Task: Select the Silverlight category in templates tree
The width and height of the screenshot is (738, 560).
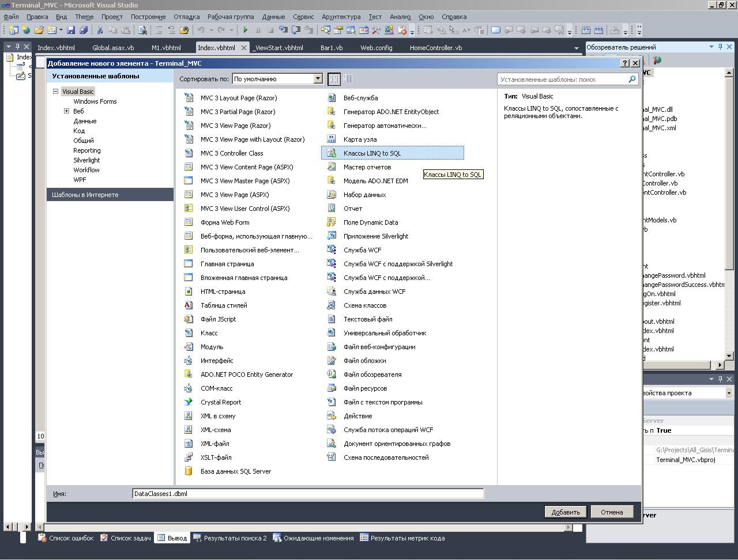Action: click(x=86, y=160)
